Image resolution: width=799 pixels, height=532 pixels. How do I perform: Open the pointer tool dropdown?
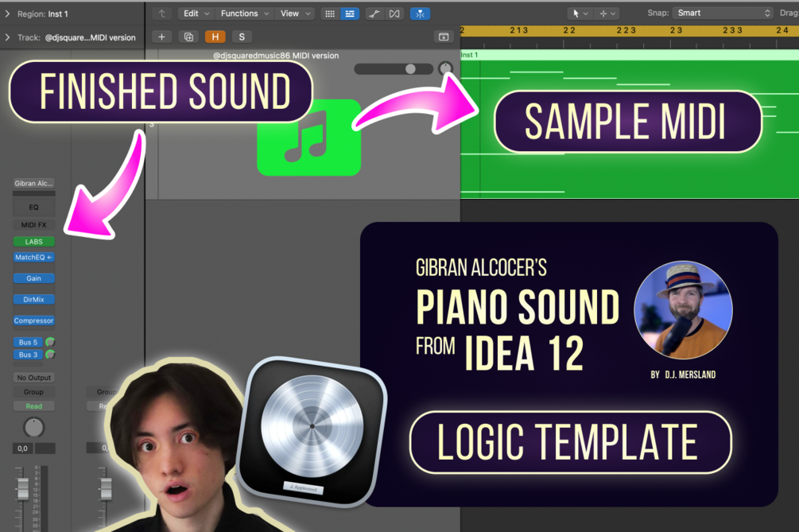point(580,14)
